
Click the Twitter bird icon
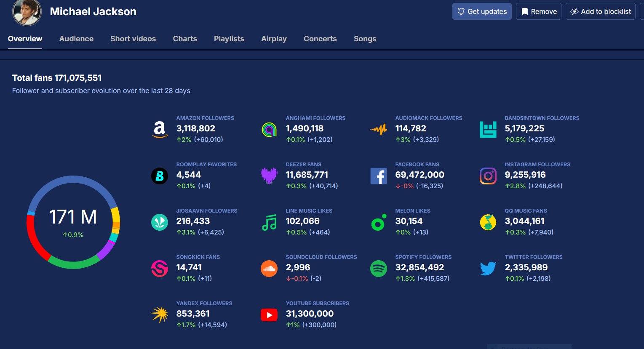pyautogui.click(x=488, y=269)
